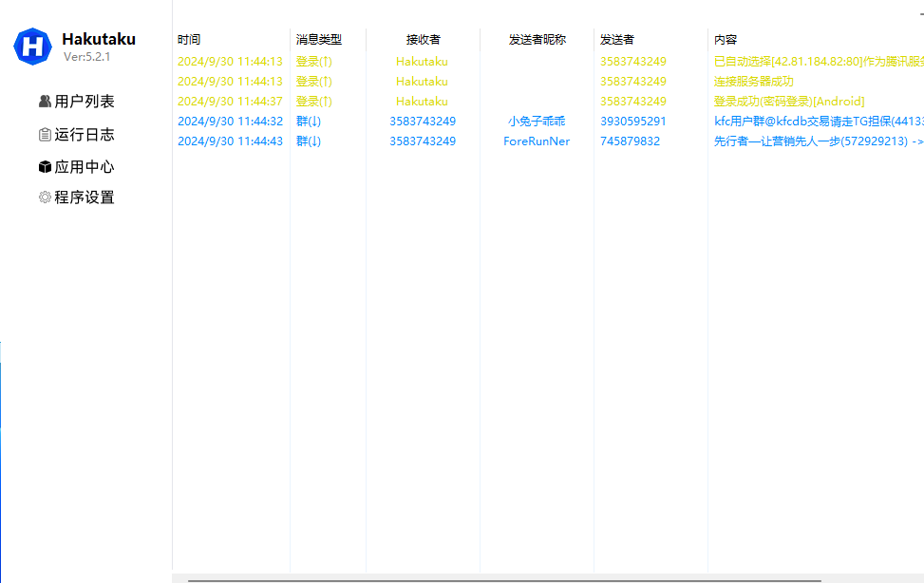The image size is (924, 583).
Task: Sort by the 时间 column header
Action: [x=189, y=40]
